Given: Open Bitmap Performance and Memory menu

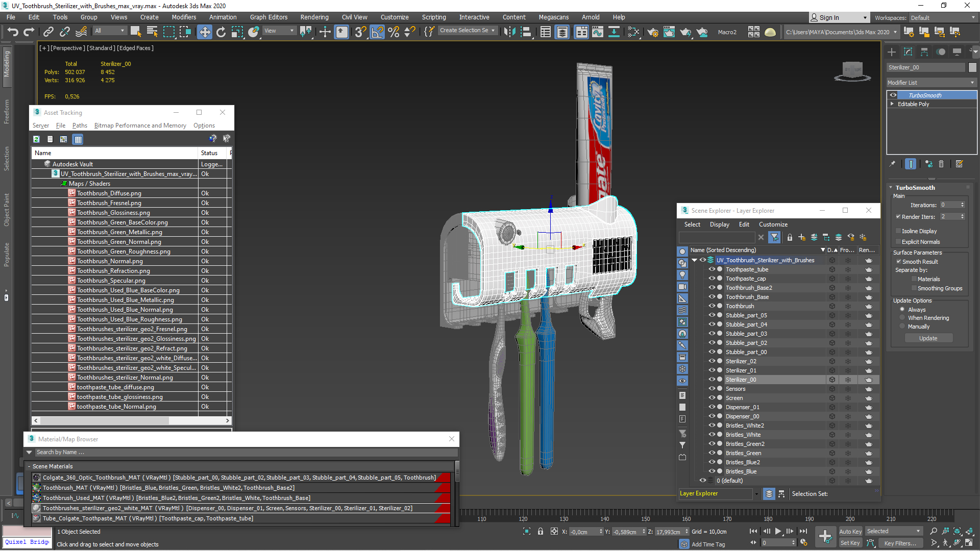Looking at the screenshot, I should point(140,126).
